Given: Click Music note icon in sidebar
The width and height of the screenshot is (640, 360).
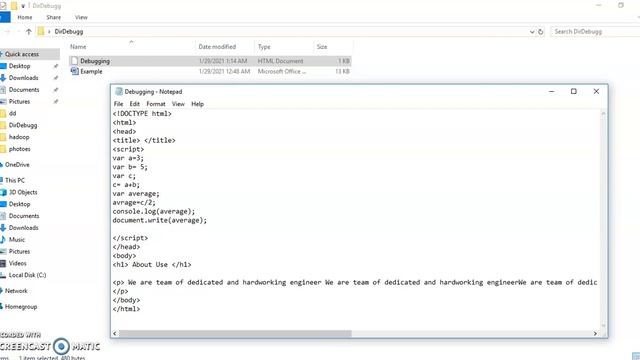Looking at the screenshot, I should (3, 239).
